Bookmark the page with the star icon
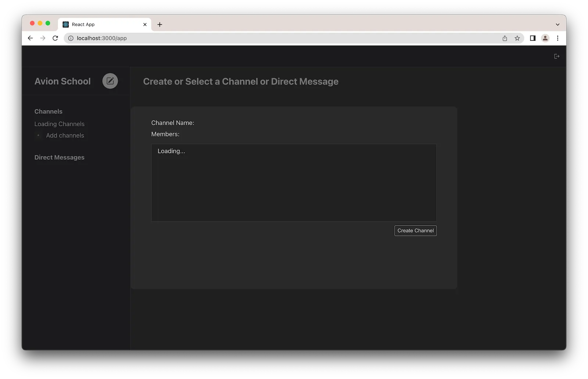This screenshot has width=588, height=379. coord(517,38)
